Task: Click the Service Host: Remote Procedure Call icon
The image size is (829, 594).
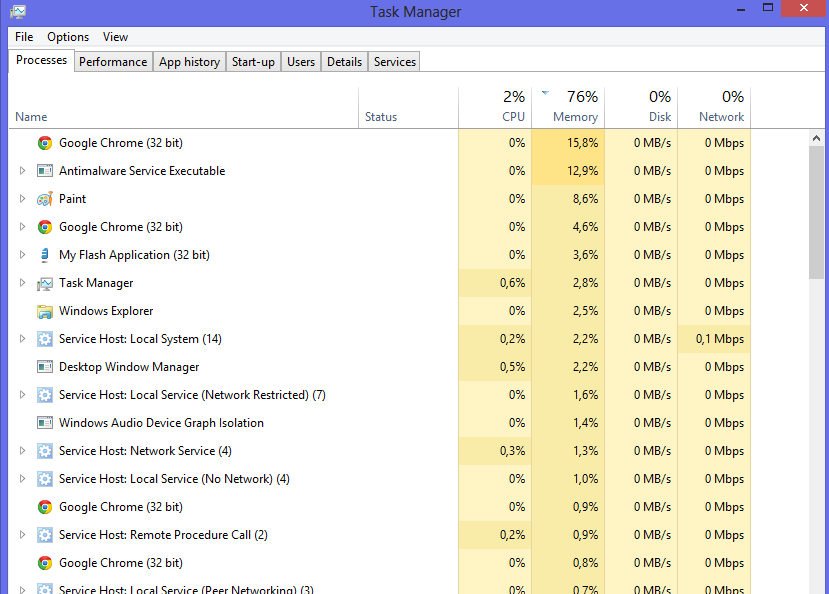Action: [x=45, y=535]
